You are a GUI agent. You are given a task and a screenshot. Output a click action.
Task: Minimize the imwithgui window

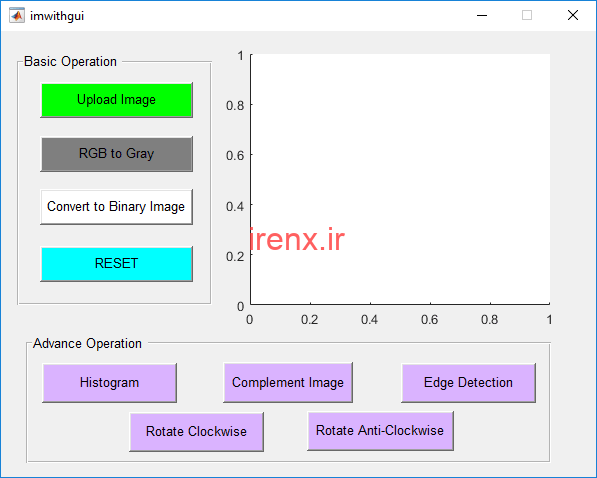(x=482, y=16)
